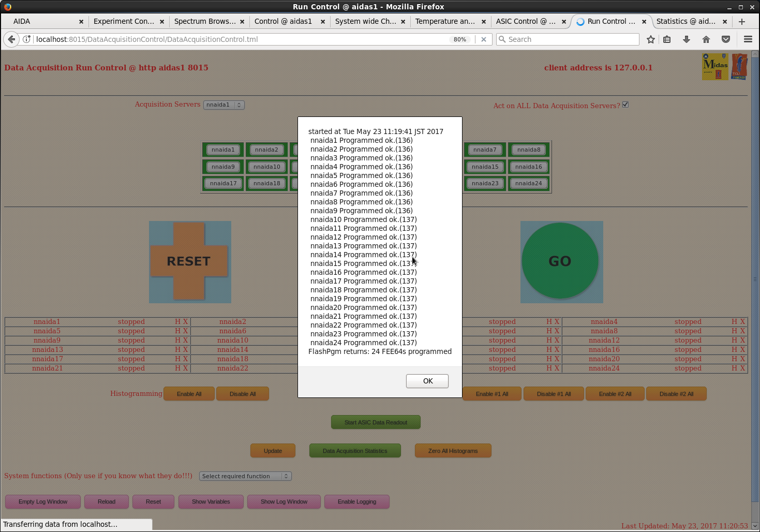Click the X link for nnaida16
This screenshot has width=760, height=532.
tap(742, 350)
